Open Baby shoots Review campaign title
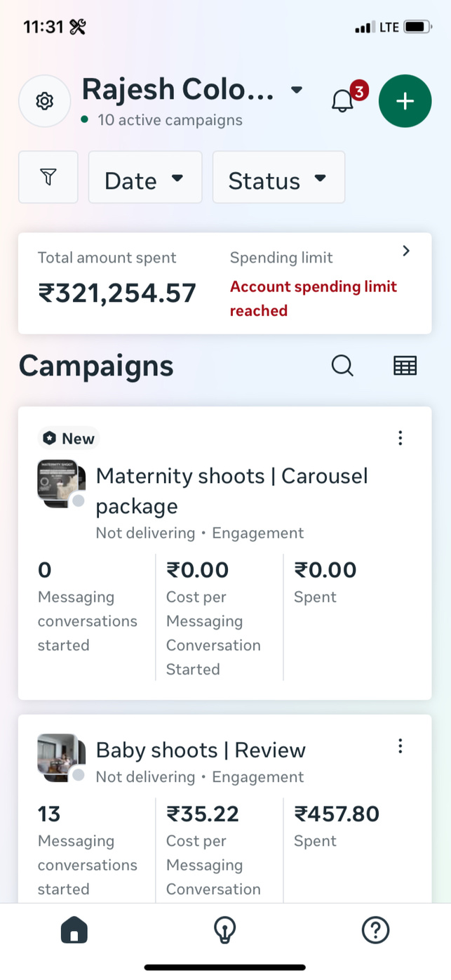 (x=201, y=750)
